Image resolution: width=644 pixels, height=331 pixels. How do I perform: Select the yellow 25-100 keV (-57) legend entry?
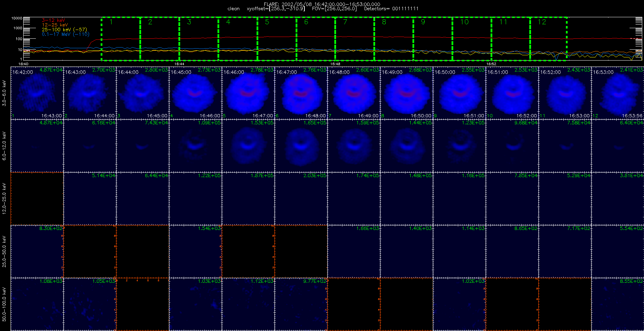64,30
